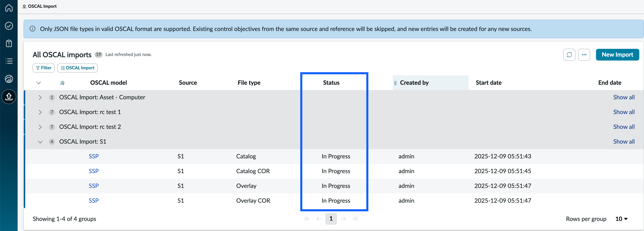The width and height of the screenshot is (644, 231).
Task: Click 'Catalog COR' file type cell
Action: pyautogui.click(x=253, y=171)
